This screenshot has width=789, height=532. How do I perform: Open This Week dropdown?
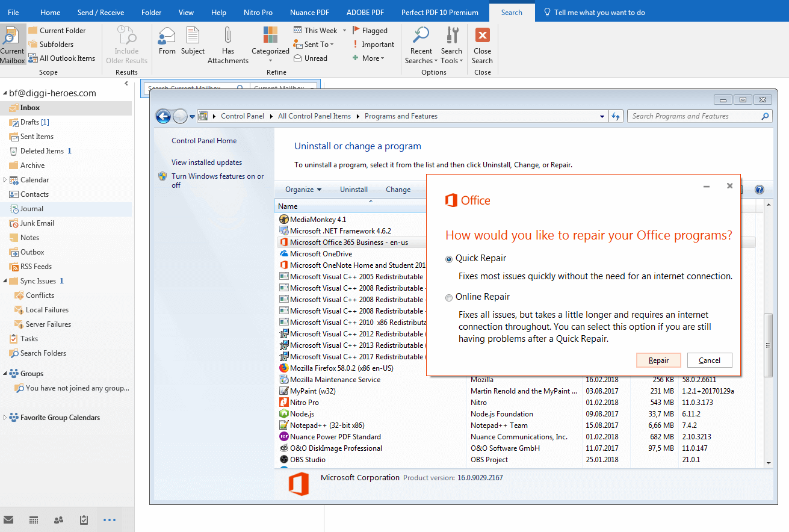pyautogui.click(x=320, y=31)
